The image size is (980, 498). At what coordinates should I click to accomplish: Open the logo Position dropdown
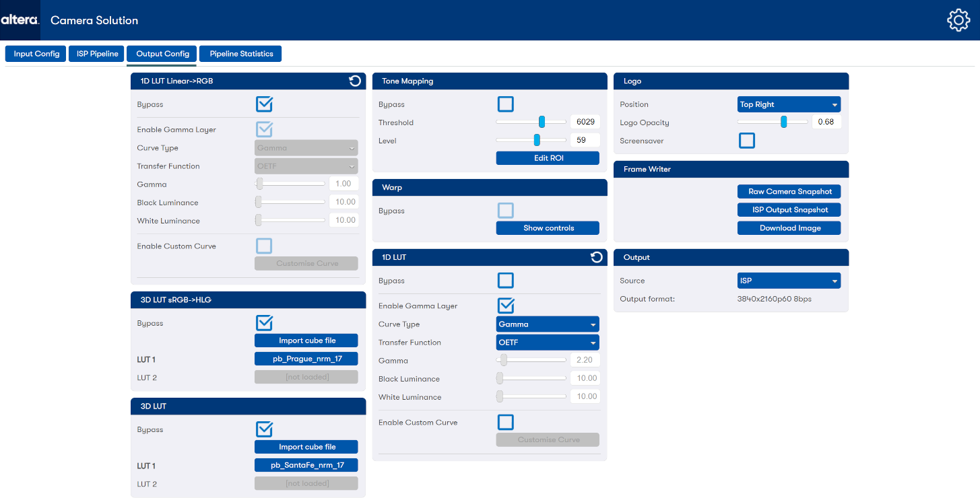789,104
